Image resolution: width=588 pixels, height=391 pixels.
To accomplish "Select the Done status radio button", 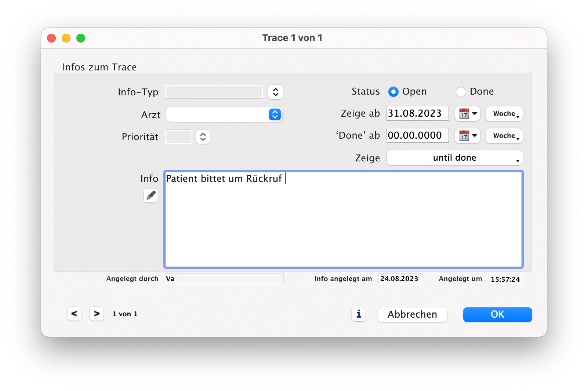I will click(461, 92).
